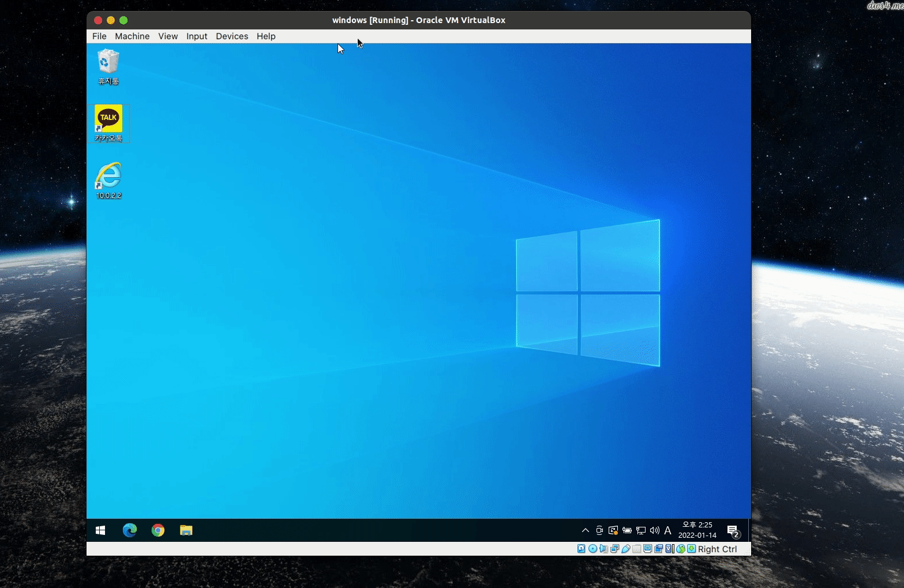This screenshot has width=904, height=588.
Task: Launch Google Chrome from taskbar
Action: click(x=158, y=530)
